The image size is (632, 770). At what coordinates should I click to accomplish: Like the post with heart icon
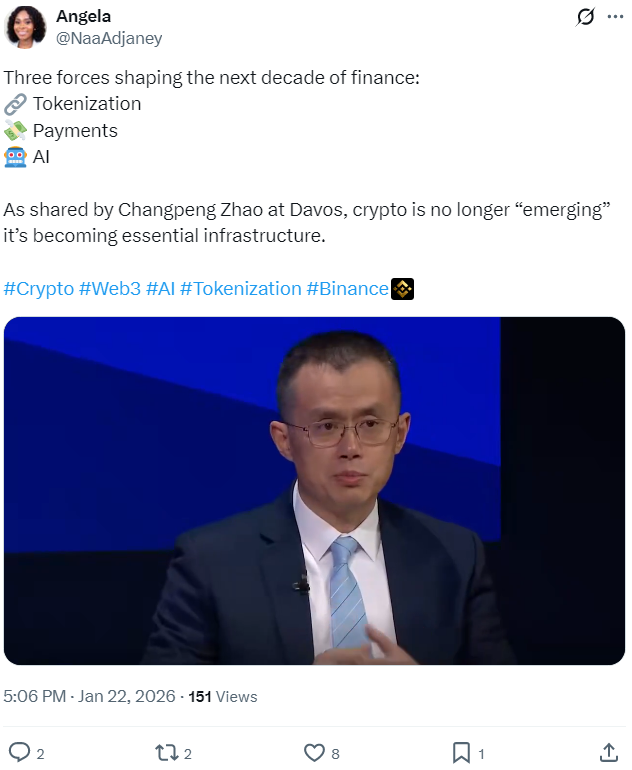314,752
